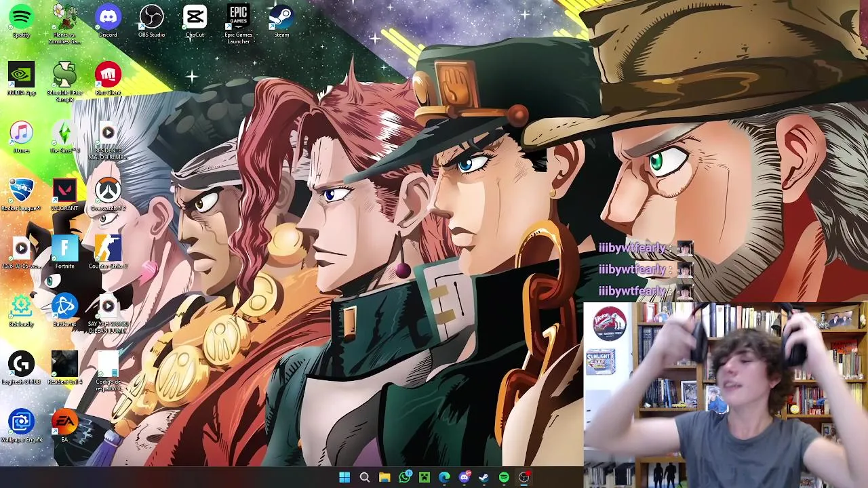Open the Battle.net desktop shortcut
Screen dimensions: 868x488
pos(64,310)
